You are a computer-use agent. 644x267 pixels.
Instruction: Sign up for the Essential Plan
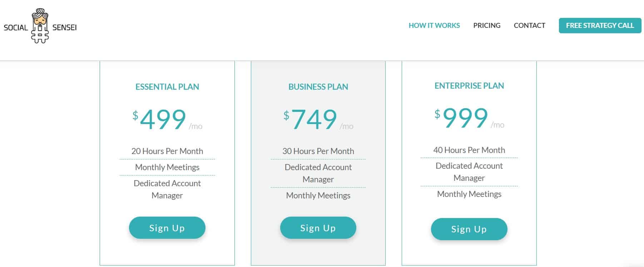[x=167, y=228]
